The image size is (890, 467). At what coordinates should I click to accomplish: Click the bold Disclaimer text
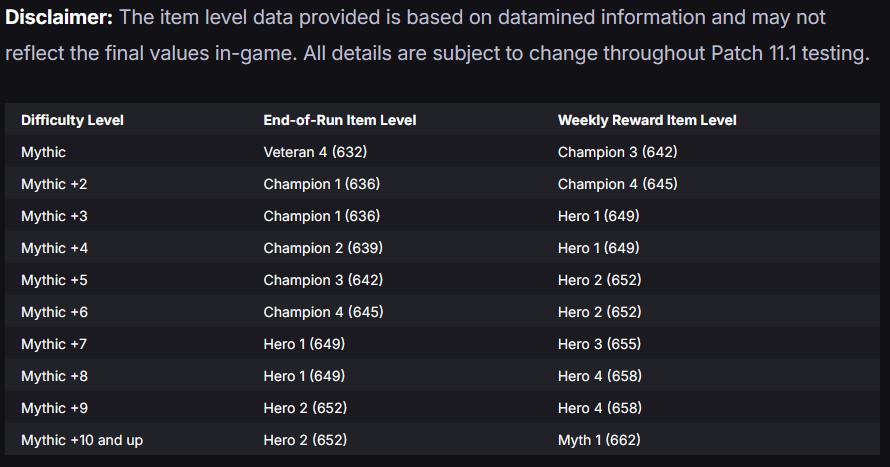coord(59,18)
